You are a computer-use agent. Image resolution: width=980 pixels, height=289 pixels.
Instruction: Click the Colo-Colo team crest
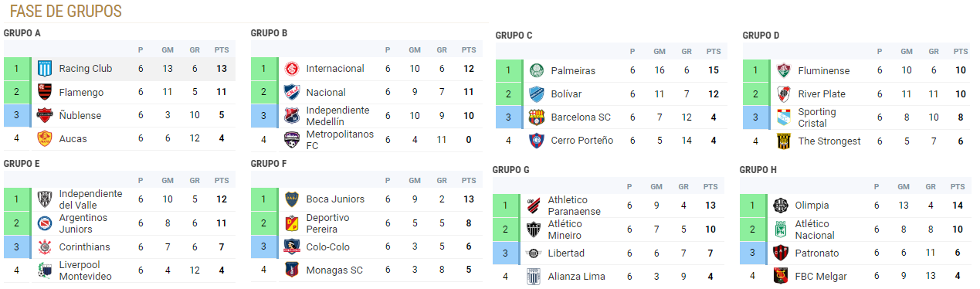(x=292, y=247)
